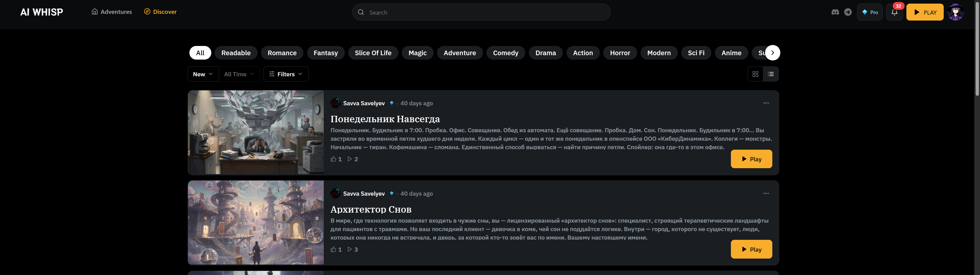Open the user profile avatar

pos(955,12)
